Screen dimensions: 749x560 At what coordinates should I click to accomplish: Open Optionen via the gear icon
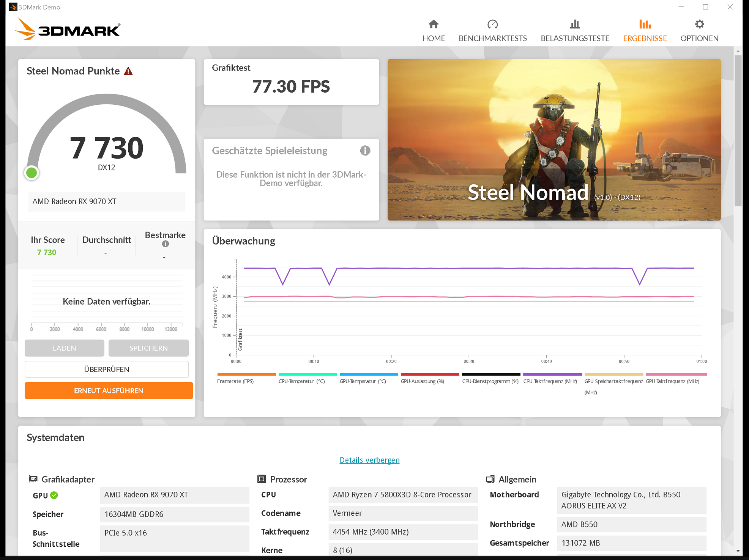700,24
